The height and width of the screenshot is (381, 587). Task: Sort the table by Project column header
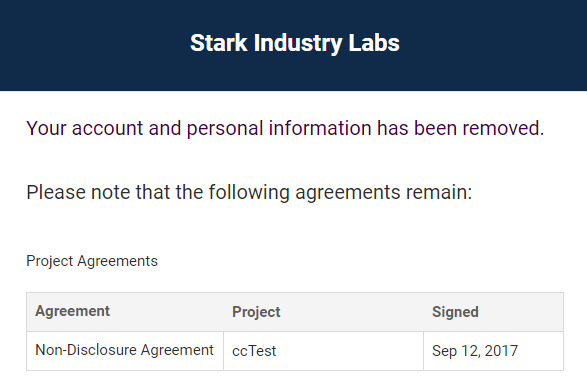tap(256, 312)
